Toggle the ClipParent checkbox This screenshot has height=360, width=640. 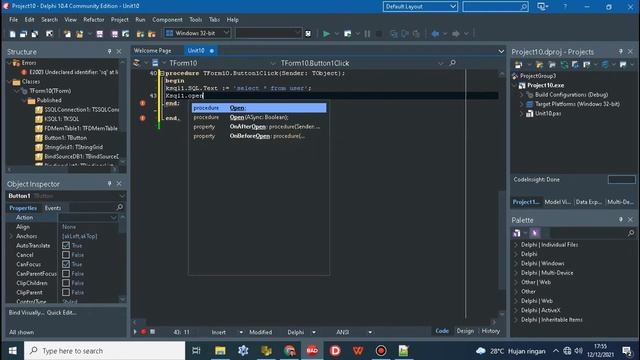pos(66,292)
